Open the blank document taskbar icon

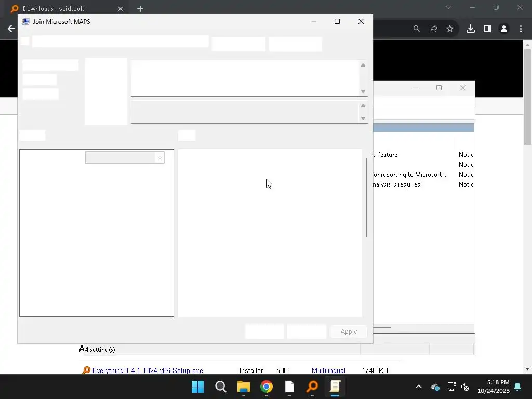coord(289,387)
